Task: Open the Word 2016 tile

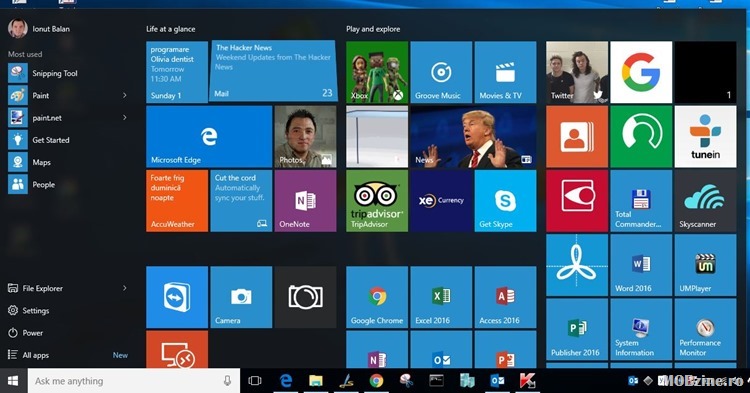Action: pyautogui.click(x=641, y=265)
